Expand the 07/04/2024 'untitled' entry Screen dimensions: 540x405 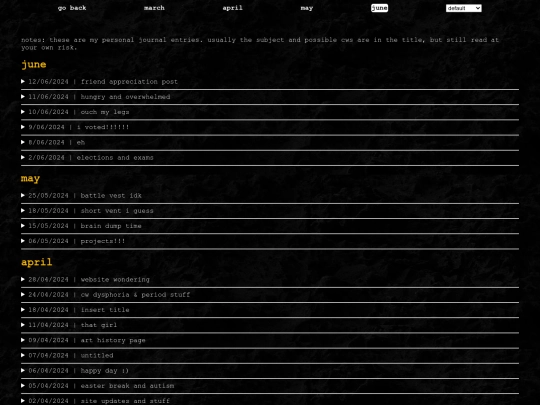pos(270,355)
